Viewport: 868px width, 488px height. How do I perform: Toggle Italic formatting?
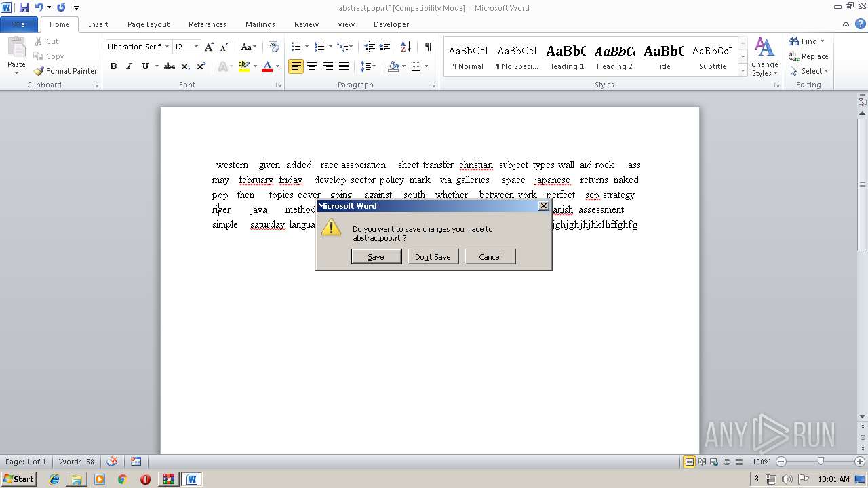[129, 66]
